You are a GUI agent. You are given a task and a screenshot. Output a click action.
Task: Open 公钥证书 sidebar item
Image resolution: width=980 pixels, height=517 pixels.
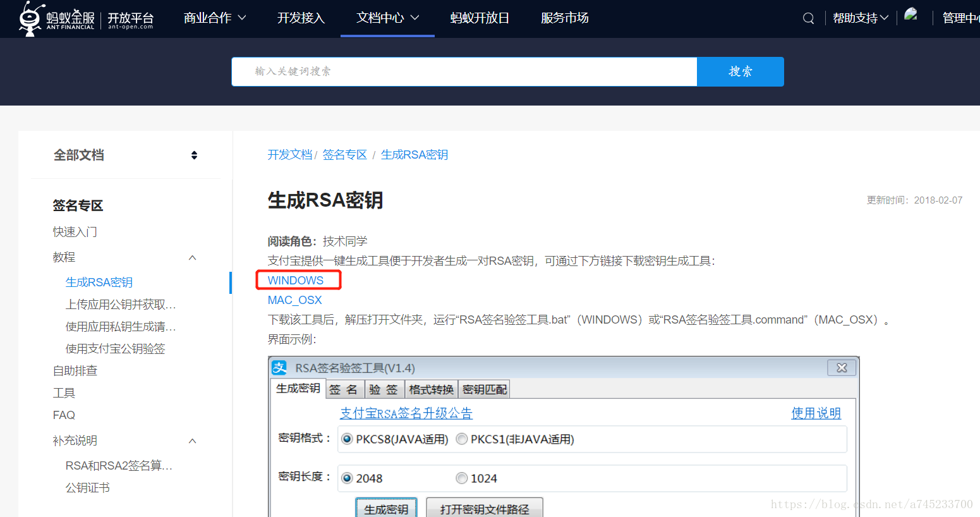[88, 488]
